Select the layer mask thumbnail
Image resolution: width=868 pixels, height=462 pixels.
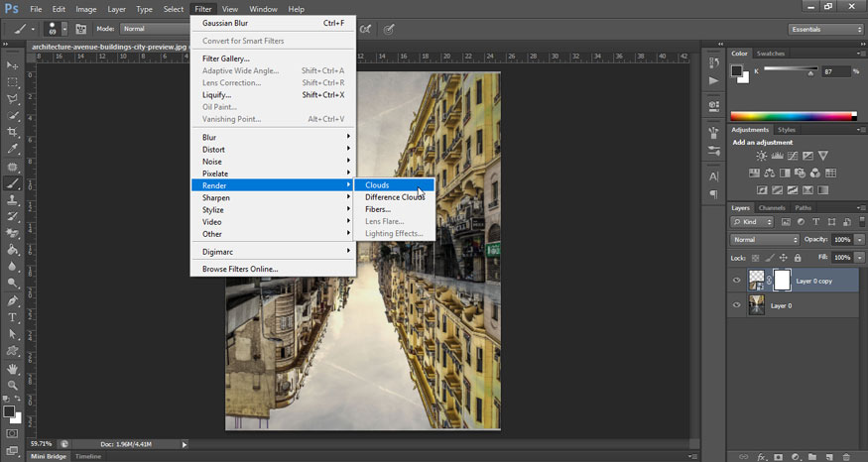782,281
